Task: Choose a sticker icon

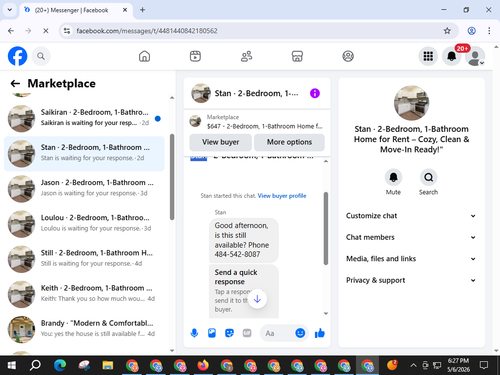Action: click(229, 333)
